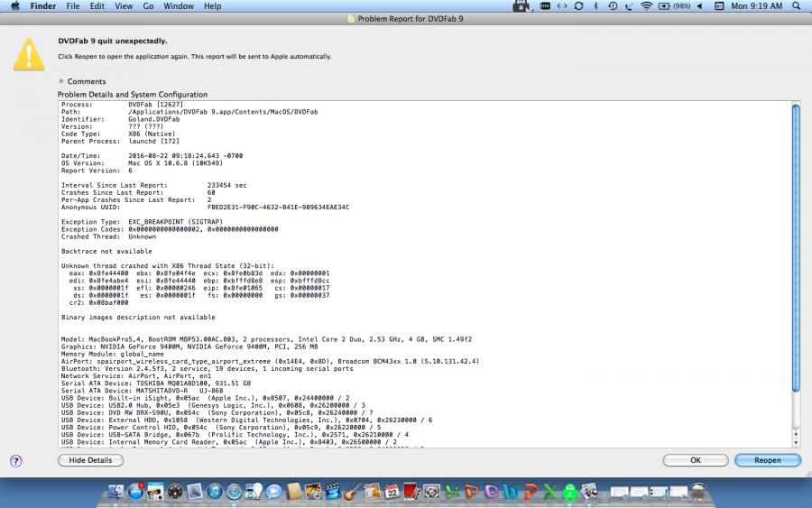Open the Trash in the Dock
The width and height of the screenshot is (812, 508).
[698, 492]
